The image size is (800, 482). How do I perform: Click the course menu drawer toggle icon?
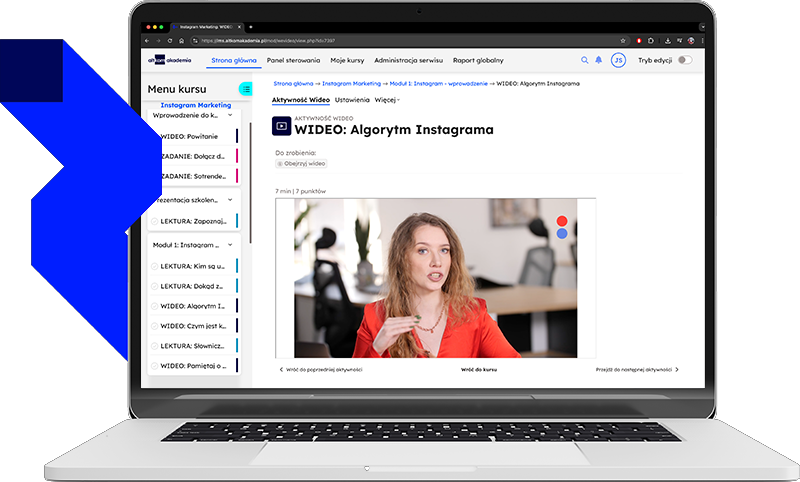245,89
